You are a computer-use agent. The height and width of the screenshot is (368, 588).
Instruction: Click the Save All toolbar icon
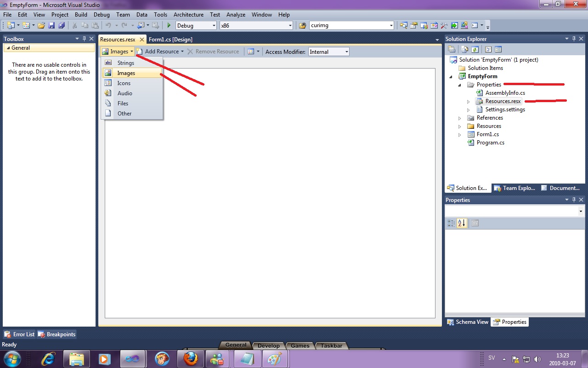[x=62, y=26]
